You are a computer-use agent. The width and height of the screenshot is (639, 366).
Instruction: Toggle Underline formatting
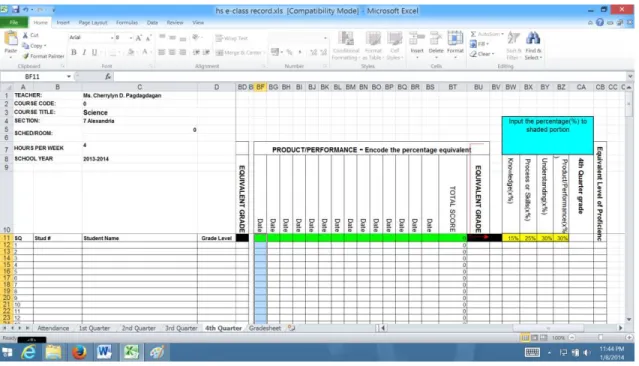pyautogui.click(x=94, y=52)
